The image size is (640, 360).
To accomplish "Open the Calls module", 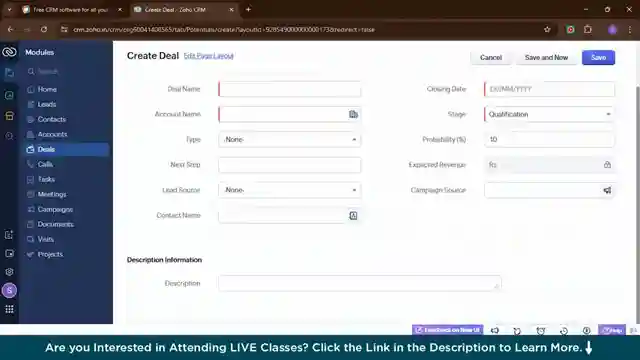I will click(x=45, y=164).
